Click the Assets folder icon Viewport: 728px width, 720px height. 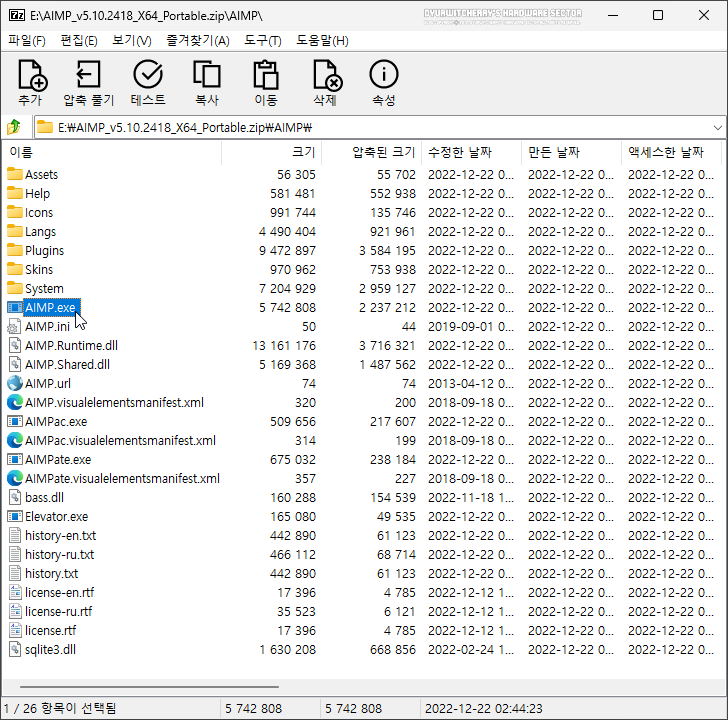[x=15, y=174]
